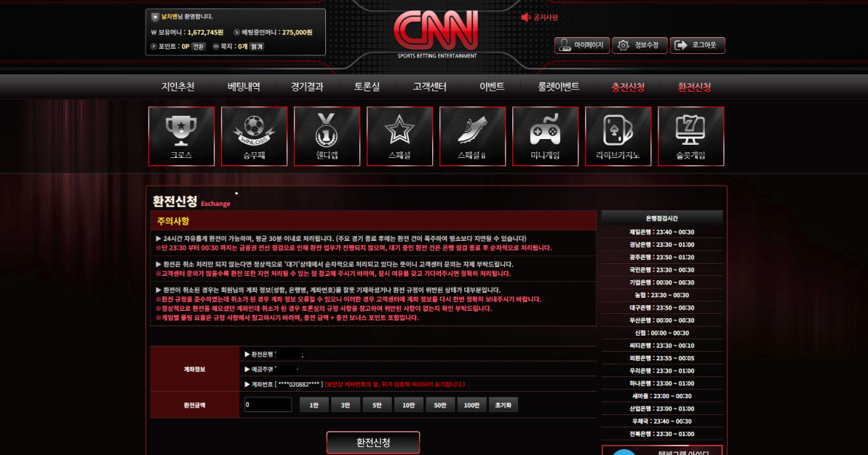Open the 라이브카지노 playing cards icon
Screen dimensions: 868x455
[618, 136]
